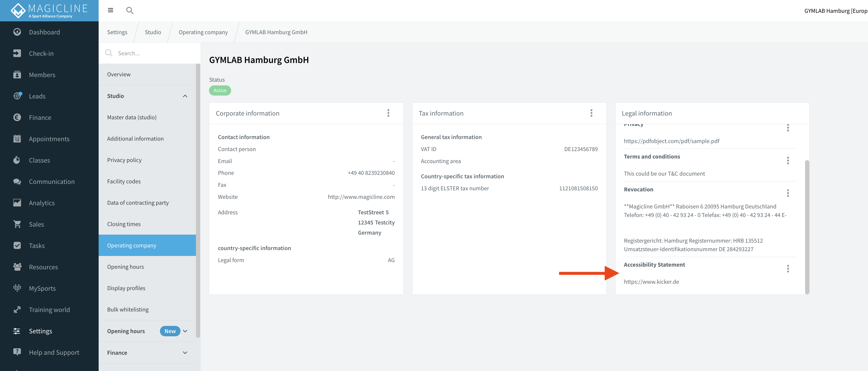This screenshot has width=868, height=371.
Task: Collapse the Studio section chevron
Action: coord(185,96)
